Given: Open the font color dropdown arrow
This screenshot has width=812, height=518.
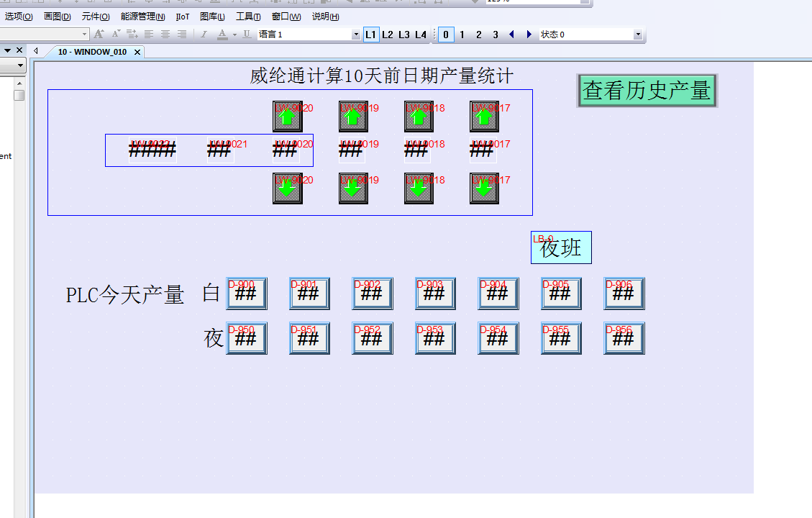Looking at the screenshot, I should coord(234,35).
